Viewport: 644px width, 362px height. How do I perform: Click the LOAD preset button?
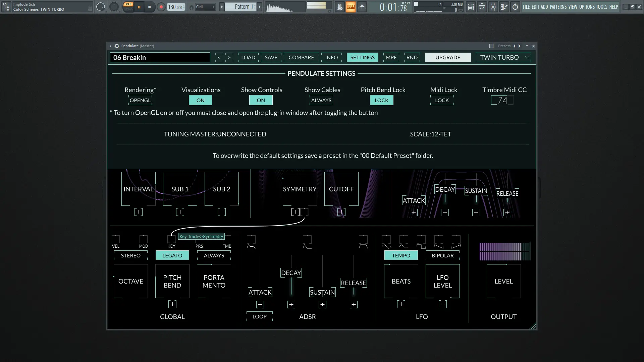tap(248, 57)
